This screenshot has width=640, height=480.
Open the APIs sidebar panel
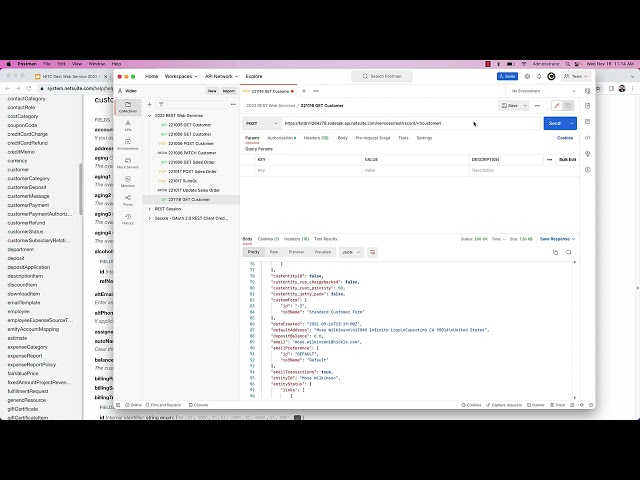pos(128,126)
